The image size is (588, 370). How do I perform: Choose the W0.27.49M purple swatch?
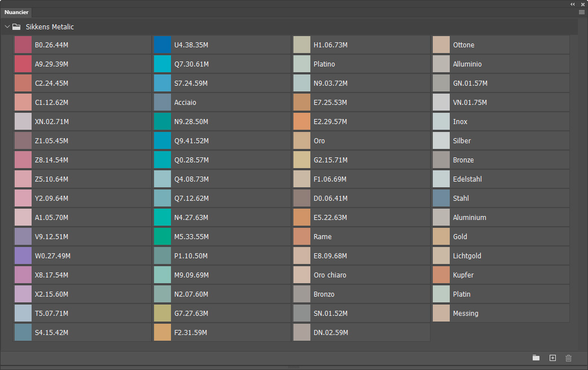(x=23, y=256)
